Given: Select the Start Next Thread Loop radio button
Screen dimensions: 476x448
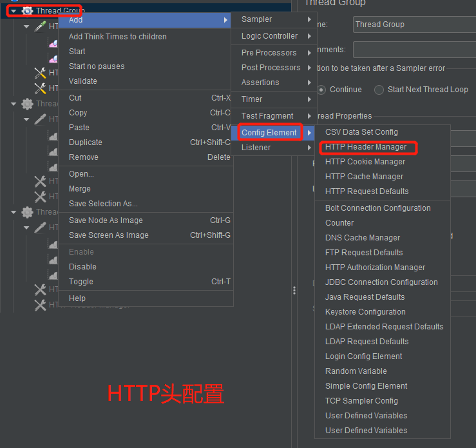Looking at the screenshot, I should [x=379, y=90].
